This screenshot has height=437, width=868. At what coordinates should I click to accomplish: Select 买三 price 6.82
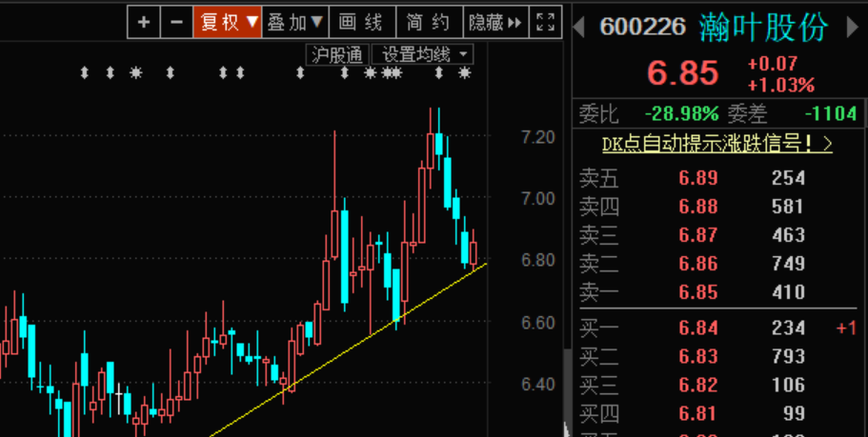tap(698, 385)
